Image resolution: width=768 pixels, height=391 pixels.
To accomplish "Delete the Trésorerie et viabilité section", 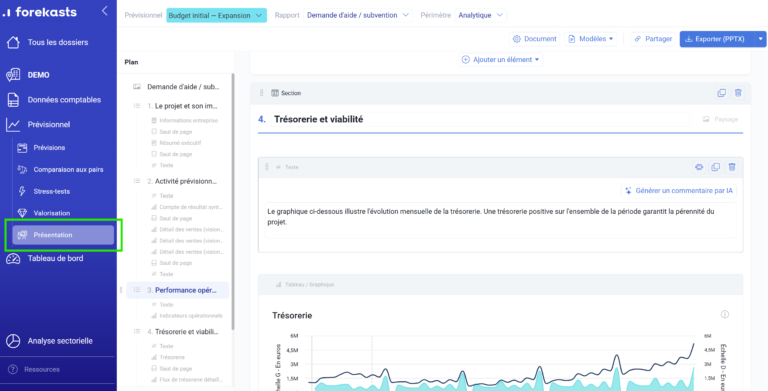I will point(738,93).
